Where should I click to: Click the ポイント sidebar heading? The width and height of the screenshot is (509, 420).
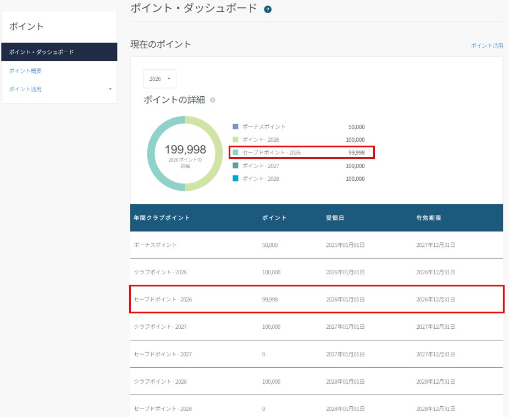(26, 26)
